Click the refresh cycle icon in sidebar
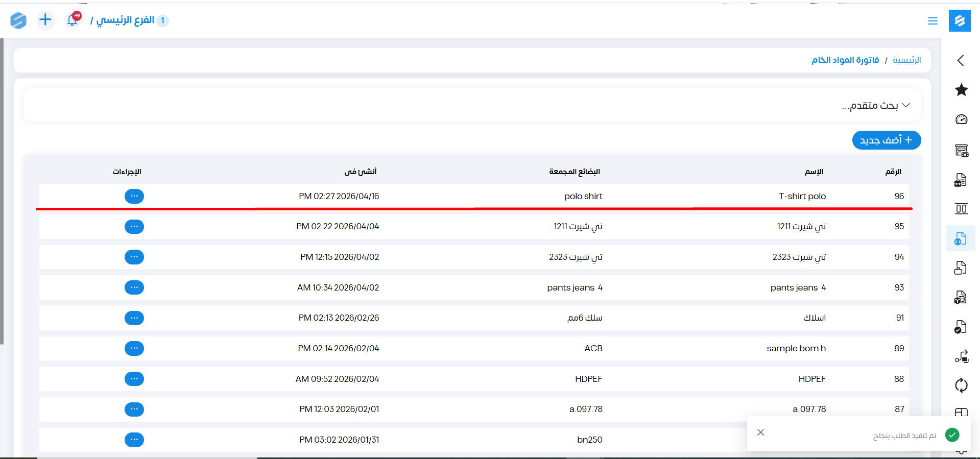980x459 pixels. (961, 385)
